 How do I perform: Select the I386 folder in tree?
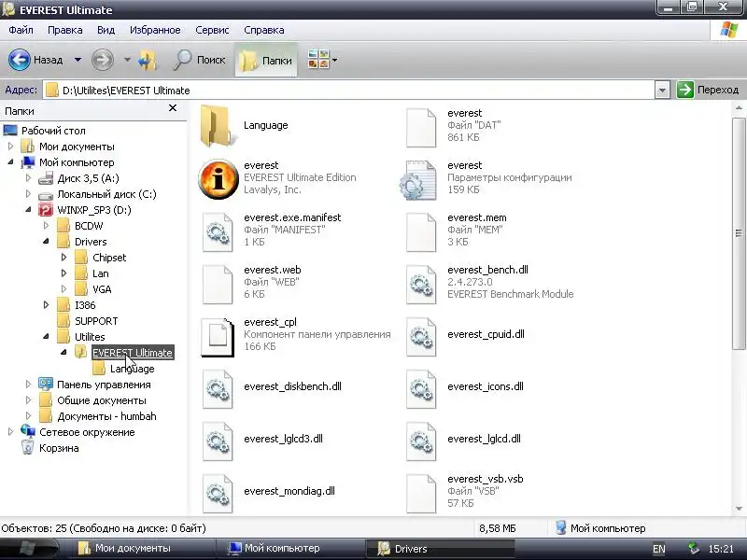85,305
